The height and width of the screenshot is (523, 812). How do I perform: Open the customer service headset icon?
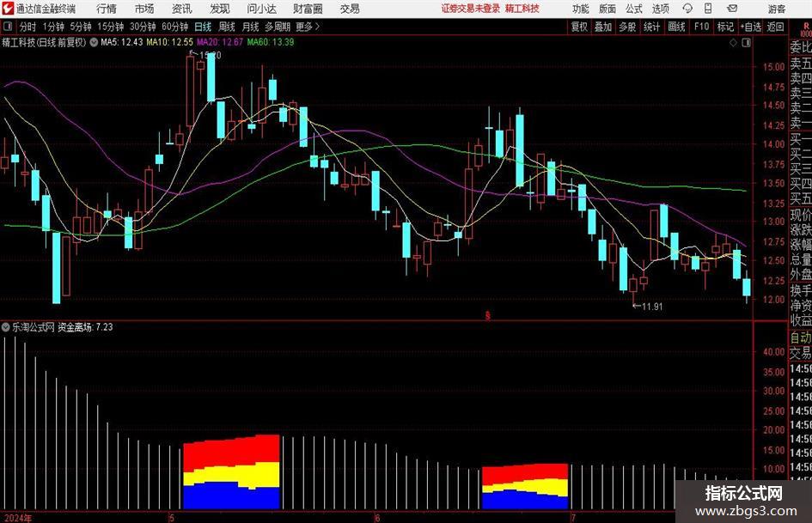click(687, 9)
